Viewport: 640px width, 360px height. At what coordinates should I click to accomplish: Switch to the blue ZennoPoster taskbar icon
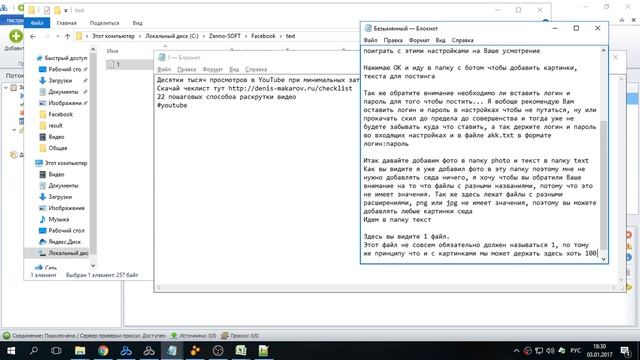click(x=126, y=351)
